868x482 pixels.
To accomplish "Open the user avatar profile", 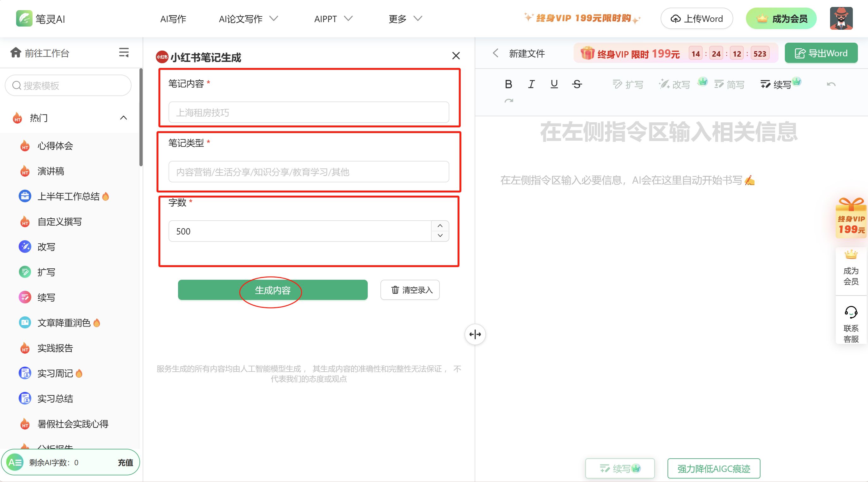I will pyautogui.click(x=841, y=19).
